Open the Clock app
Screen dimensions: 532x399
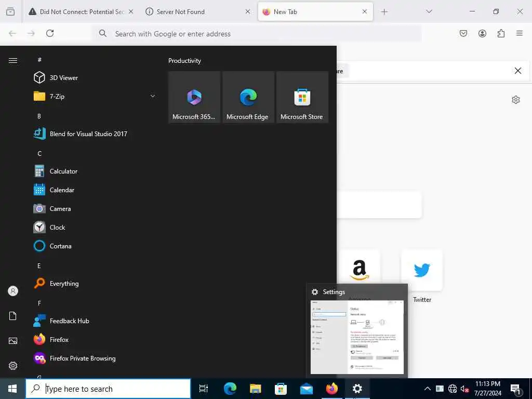(94, 228)
